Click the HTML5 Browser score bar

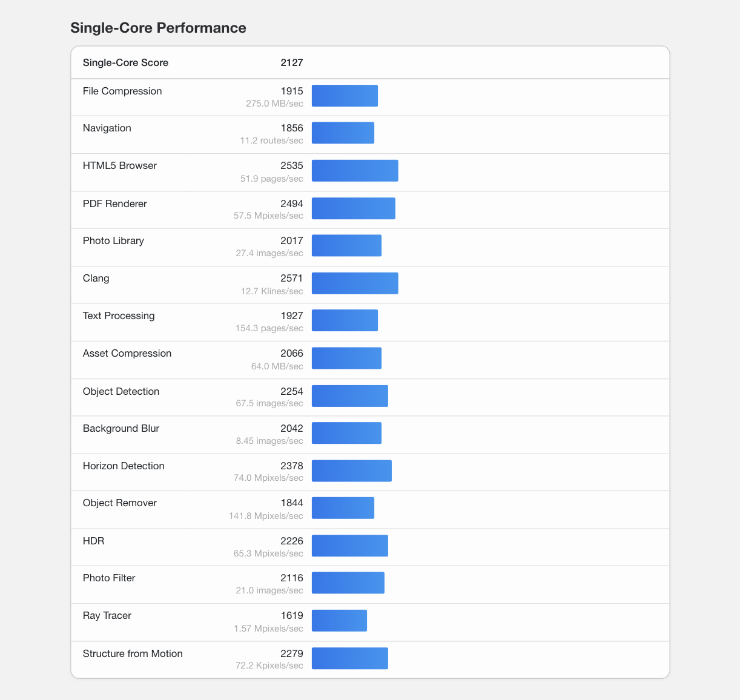355,171
